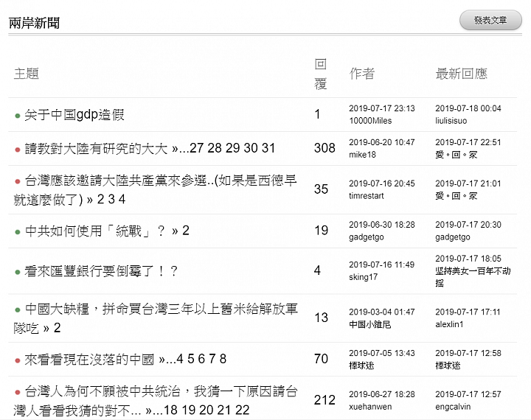Screen dimensions: 531x420
Task: Click reply count 70
Action: pos(321,359)
